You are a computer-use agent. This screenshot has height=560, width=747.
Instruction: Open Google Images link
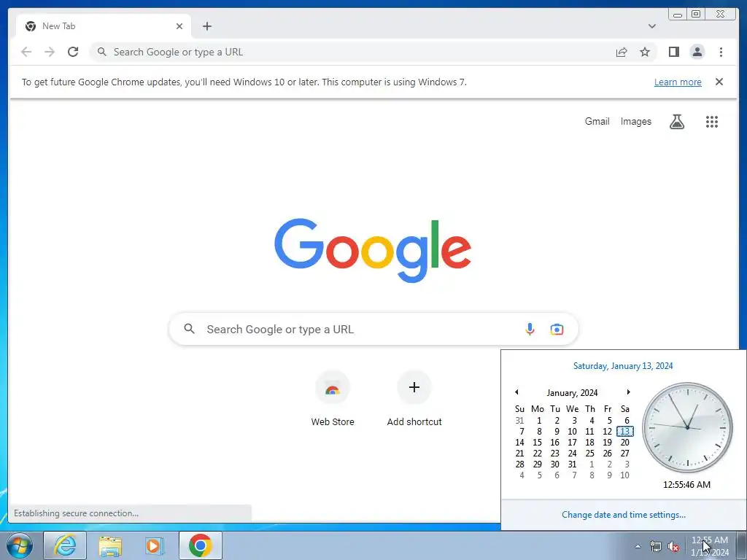[x=635, y=122]
